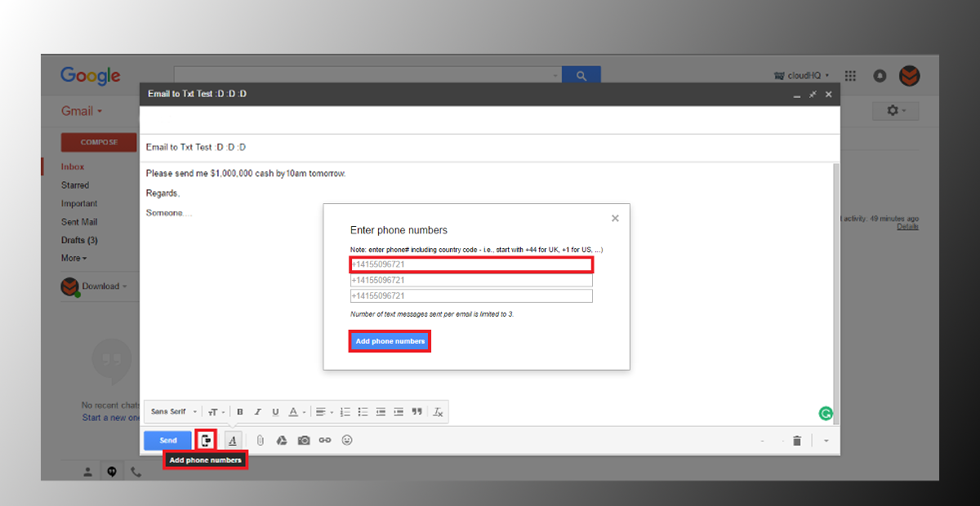Switch to Hangouts contacts tab
Screen dimensions: 980x506
pyautogui.click(x=88, y=472)
